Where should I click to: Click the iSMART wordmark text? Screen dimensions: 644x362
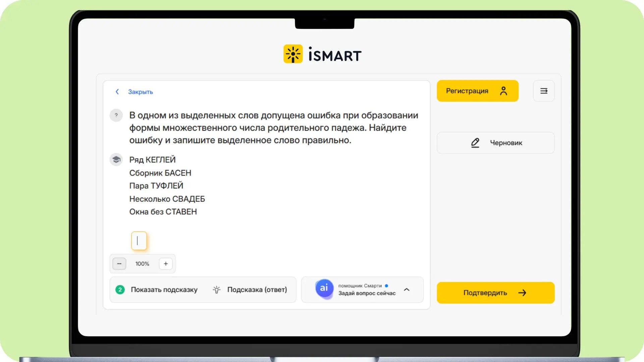point(335,55)
